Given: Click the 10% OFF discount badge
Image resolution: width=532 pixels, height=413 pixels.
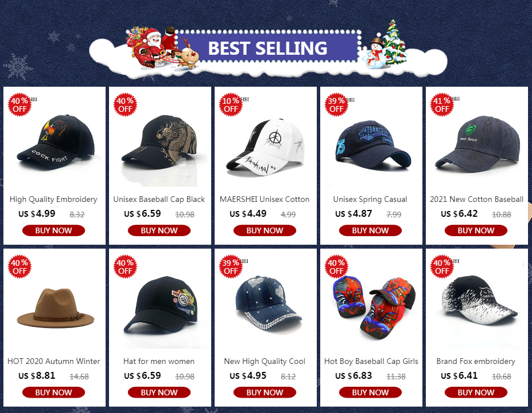Looking at the screenshot, I should pyautogui.click(x=231, y=105).
